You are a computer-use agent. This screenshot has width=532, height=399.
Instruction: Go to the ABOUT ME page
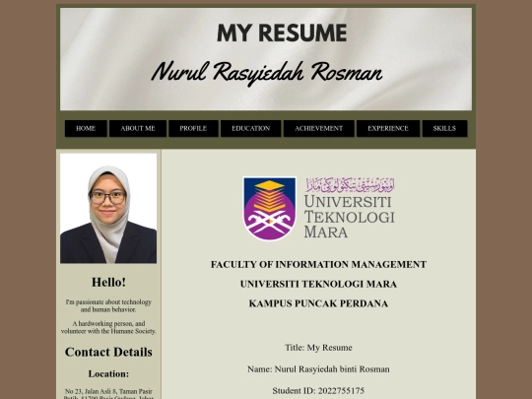pyautogui.click(x=138, y=129)
